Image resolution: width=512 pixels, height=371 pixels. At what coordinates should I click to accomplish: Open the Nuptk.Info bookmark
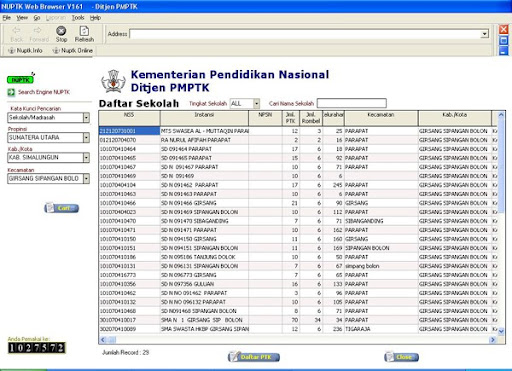(x=25, y=50)
